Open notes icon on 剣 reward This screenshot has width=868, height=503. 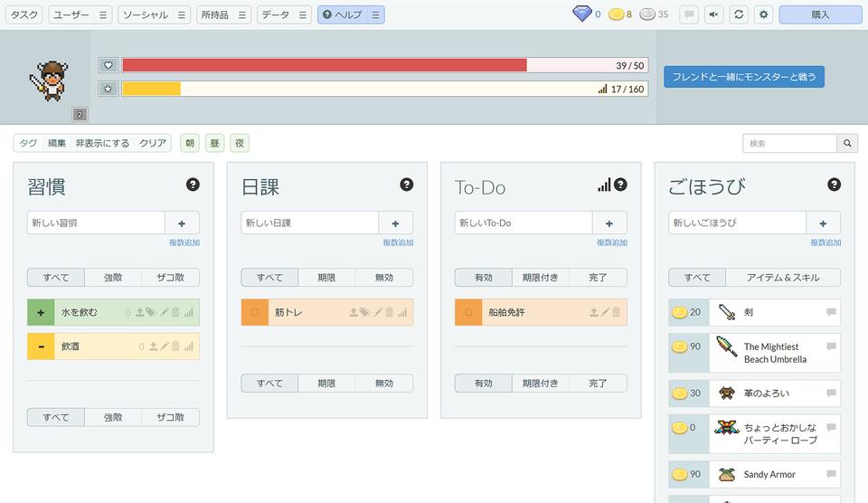pyautogui.click(x=831, y=312)
